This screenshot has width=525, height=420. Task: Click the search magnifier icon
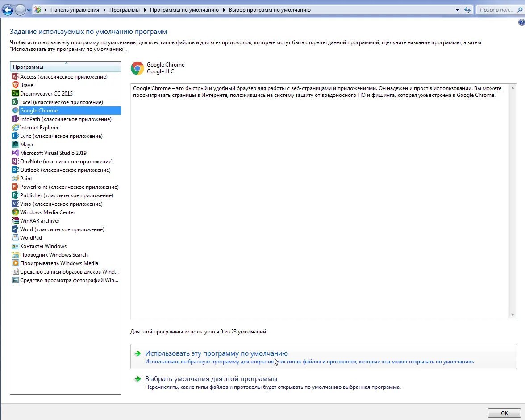520,10
